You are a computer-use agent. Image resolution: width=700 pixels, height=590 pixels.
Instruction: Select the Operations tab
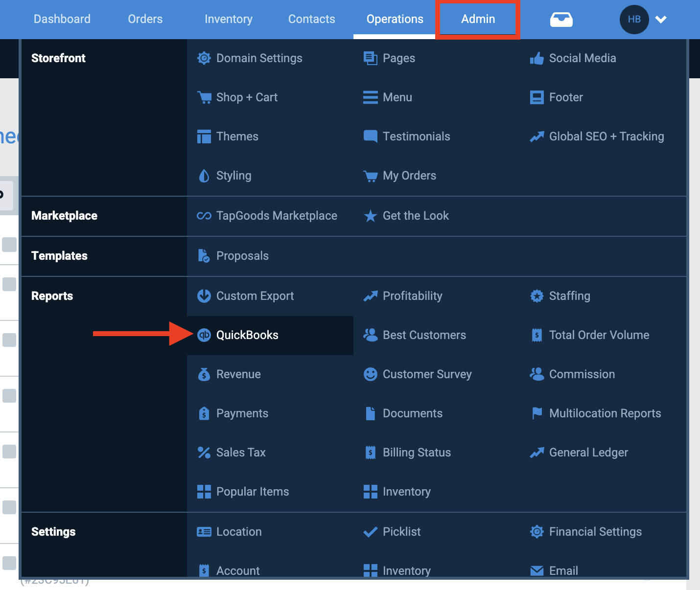(395, 19)
